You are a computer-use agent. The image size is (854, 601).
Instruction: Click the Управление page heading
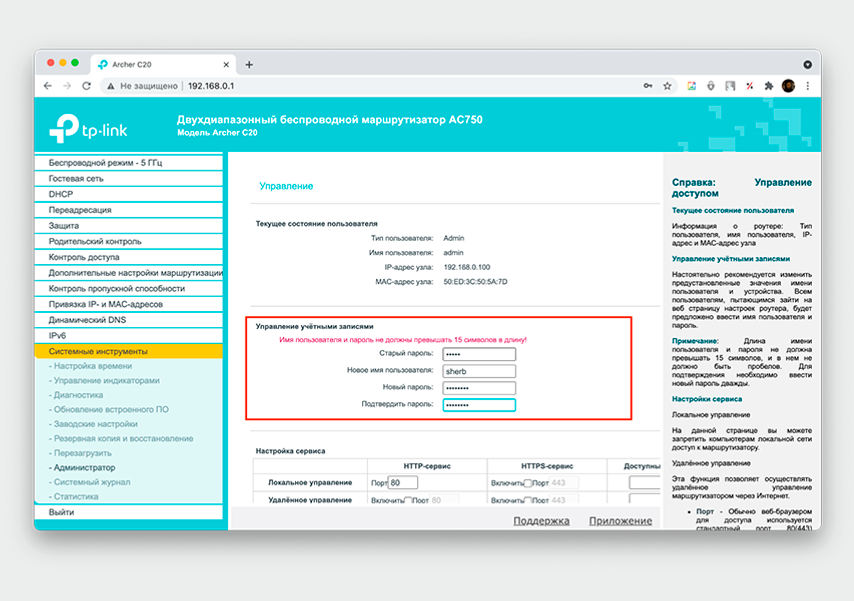coord(286,186)
